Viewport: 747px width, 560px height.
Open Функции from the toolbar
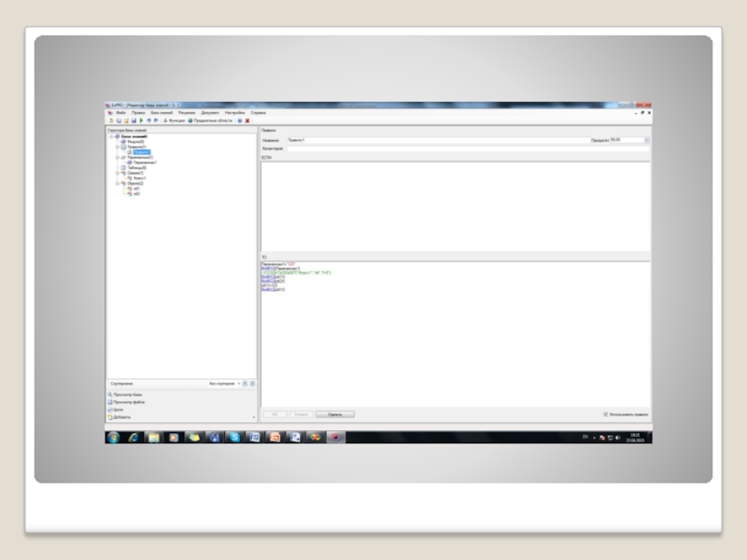point(174,121)
